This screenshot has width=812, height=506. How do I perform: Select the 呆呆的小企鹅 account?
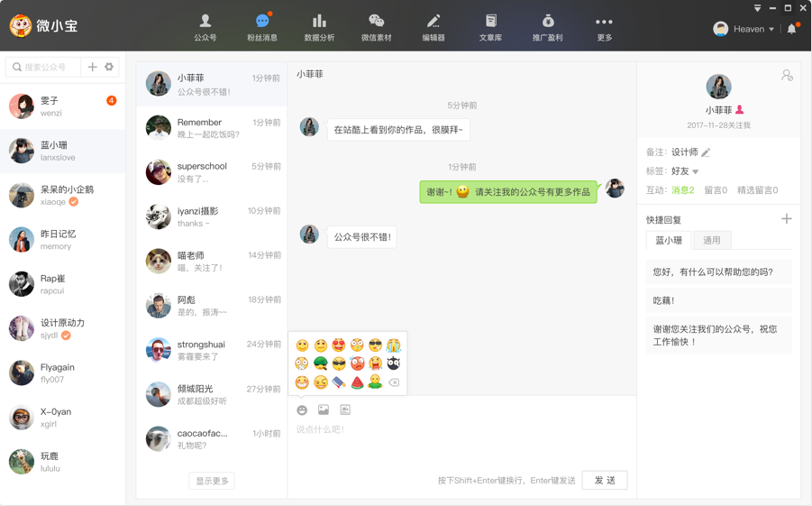click(x=63, y=196)
